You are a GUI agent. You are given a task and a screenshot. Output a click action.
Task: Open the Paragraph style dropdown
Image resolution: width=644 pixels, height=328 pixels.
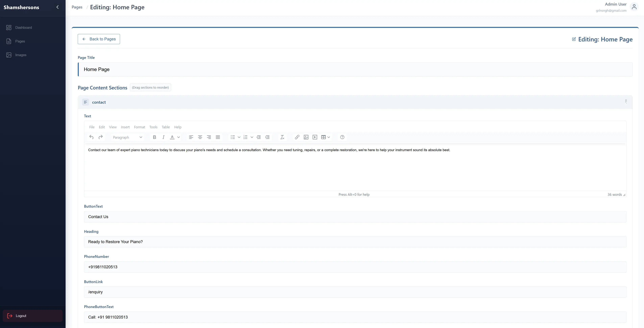(127, 137)
